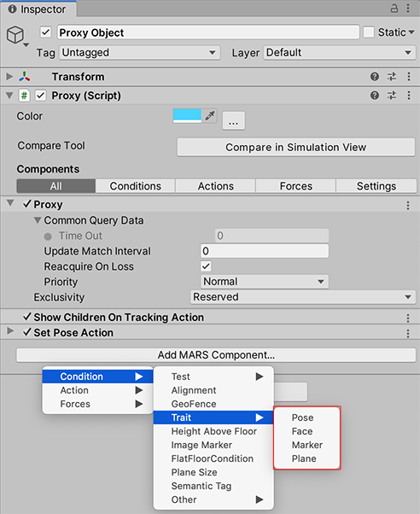420x514 pixels.
Task: Select the Inspector tab
Action: tap(38, 9)
